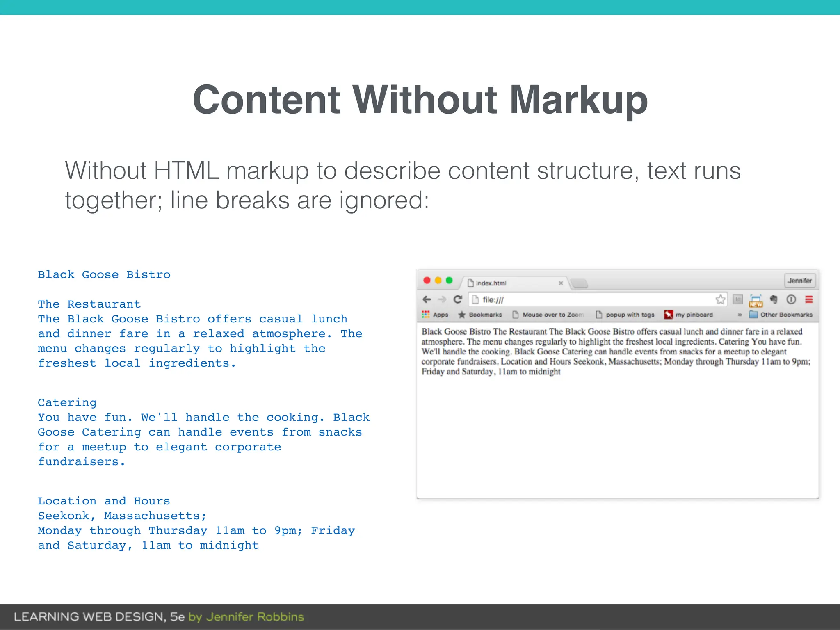Click the 'freshest local ingredients.' source line
The image size is (840, 630).
(137, 363)
